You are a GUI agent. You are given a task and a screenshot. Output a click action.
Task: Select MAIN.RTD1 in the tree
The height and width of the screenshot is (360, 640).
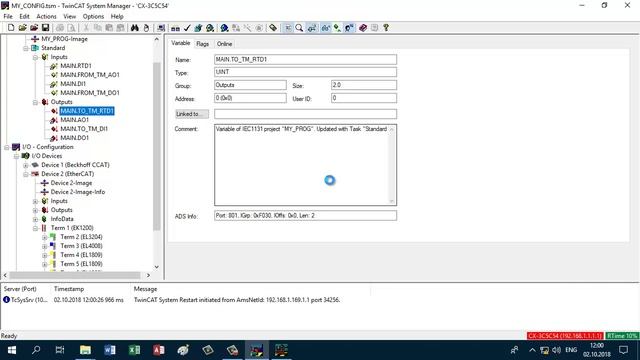76,66
